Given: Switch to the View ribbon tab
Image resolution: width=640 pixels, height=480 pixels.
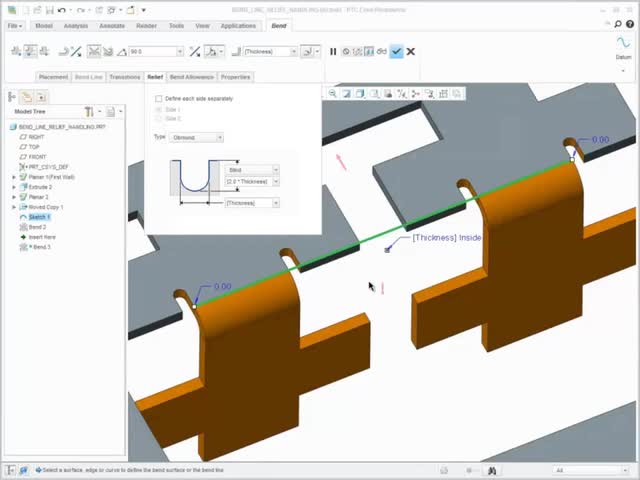Looking at the screenshot, I should tap(202, 26).
